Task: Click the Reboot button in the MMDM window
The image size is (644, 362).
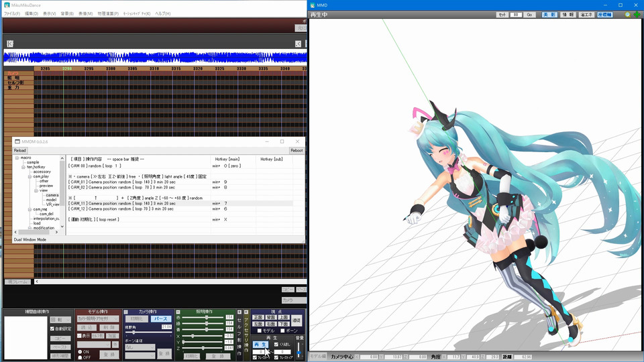Action: (297, 151)
